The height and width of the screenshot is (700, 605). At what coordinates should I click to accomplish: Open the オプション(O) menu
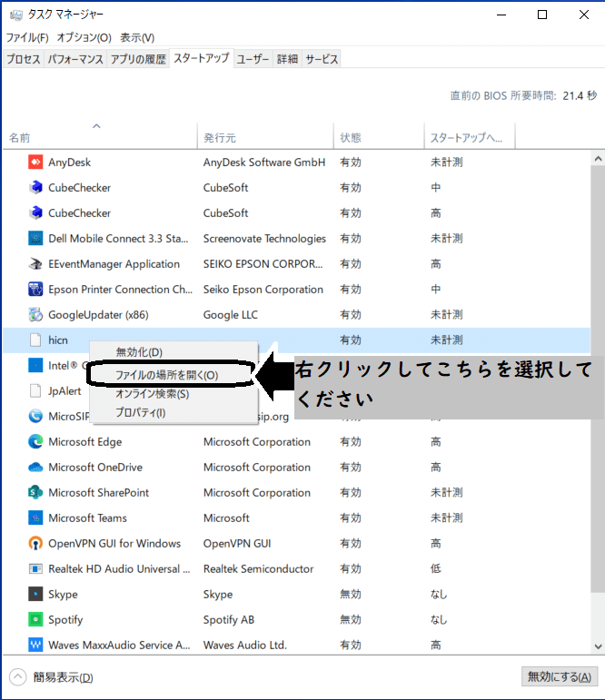point(84,37)
